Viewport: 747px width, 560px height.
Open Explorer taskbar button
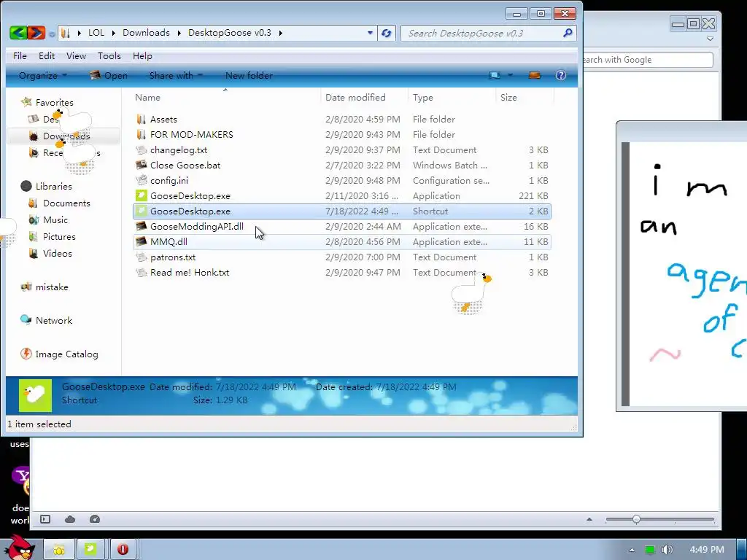[59, 550]
